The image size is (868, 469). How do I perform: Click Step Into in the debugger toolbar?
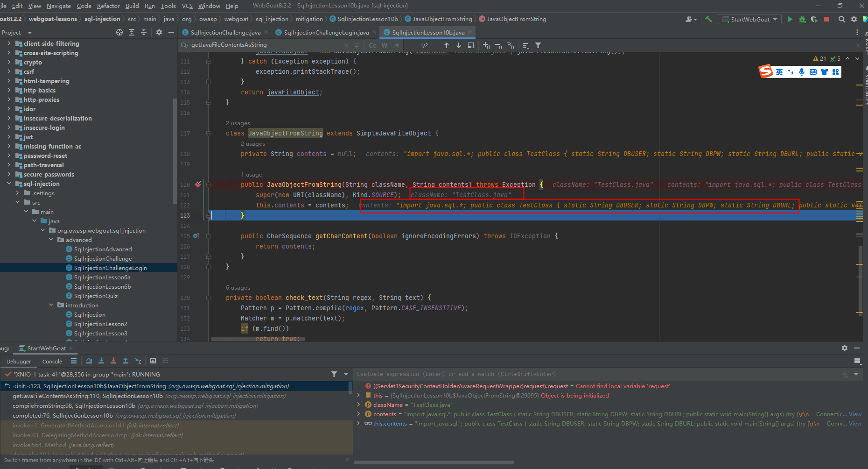click(x=101, y=361)
